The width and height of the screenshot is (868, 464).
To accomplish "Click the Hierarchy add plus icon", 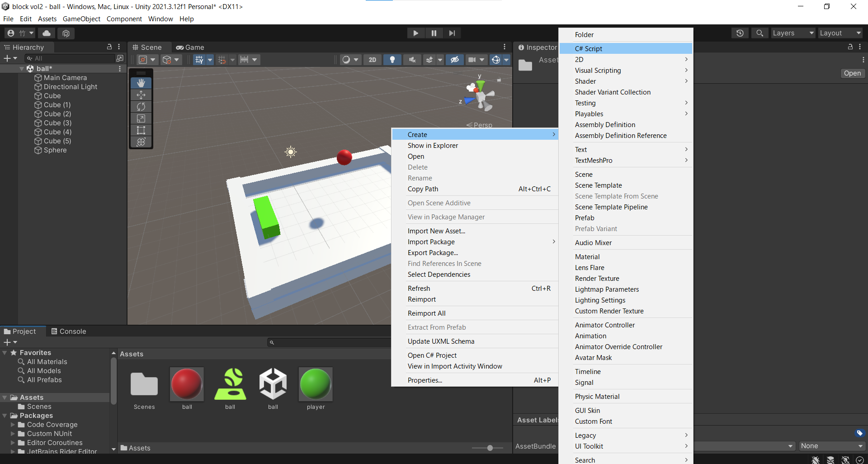I will tap(7, 58).
